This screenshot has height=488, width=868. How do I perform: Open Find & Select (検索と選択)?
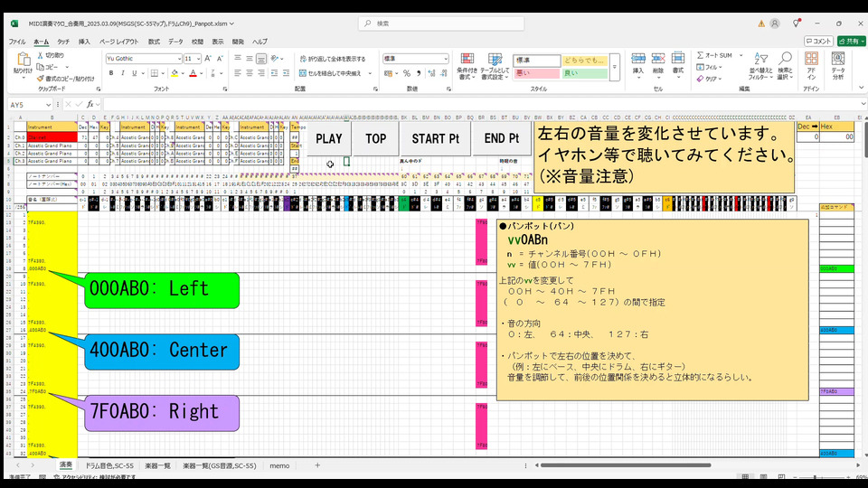tap(785, 66)
